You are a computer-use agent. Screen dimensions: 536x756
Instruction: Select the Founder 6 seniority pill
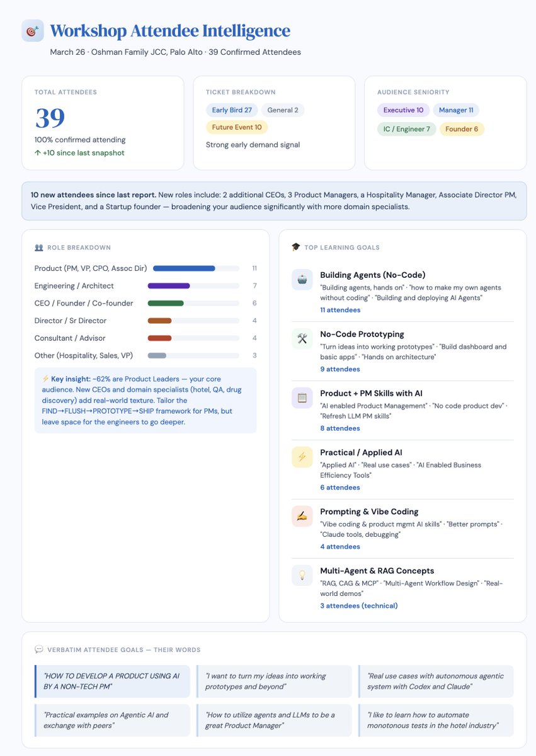coord(462,129)
